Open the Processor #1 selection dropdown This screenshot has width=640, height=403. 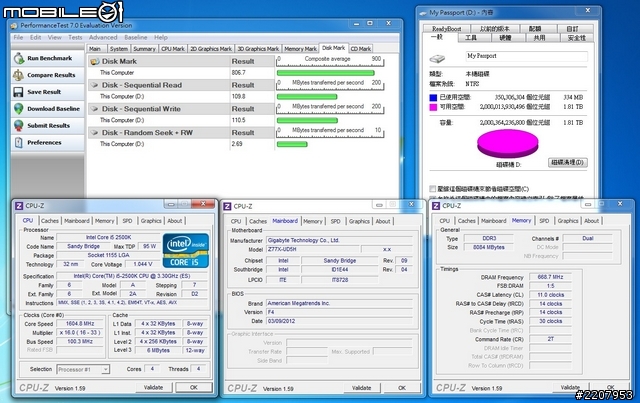tap(105, 370)
